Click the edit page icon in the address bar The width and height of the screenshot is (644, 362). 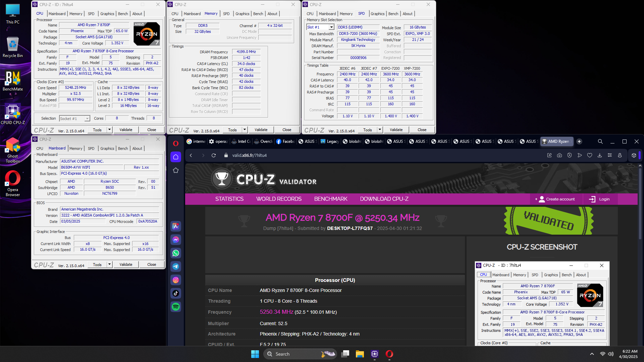(x=549, y=155)
